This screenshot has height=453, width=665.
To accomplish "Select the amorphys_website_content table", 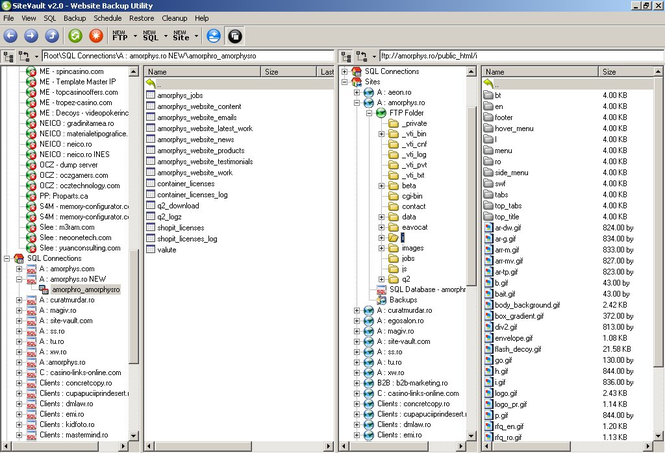I will [199, 106].
